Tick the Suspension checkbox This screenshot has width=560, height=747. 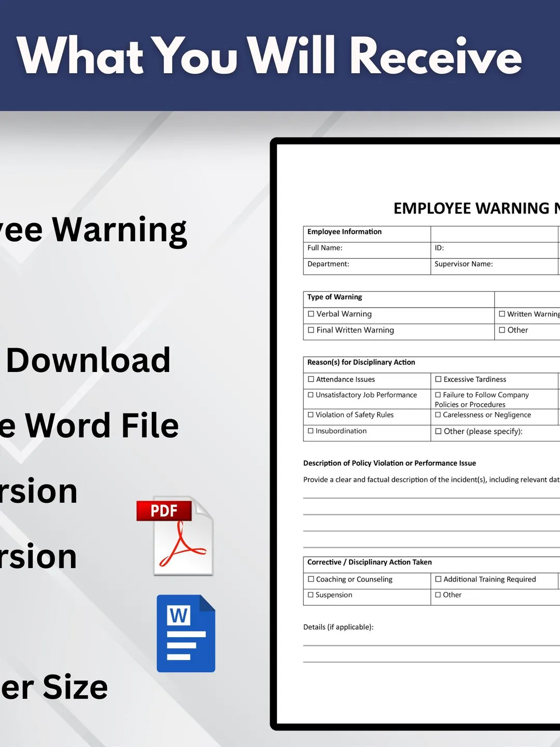point(311,594)
